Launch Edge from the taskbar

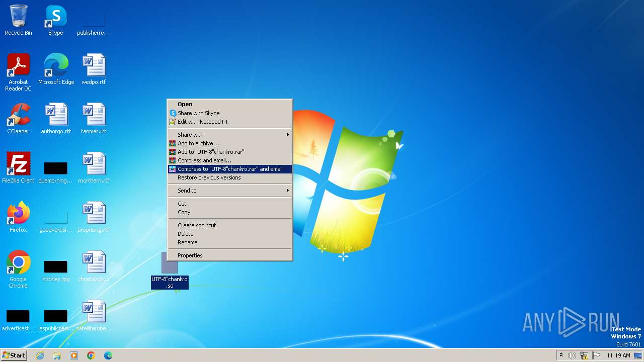coord(108,355)
